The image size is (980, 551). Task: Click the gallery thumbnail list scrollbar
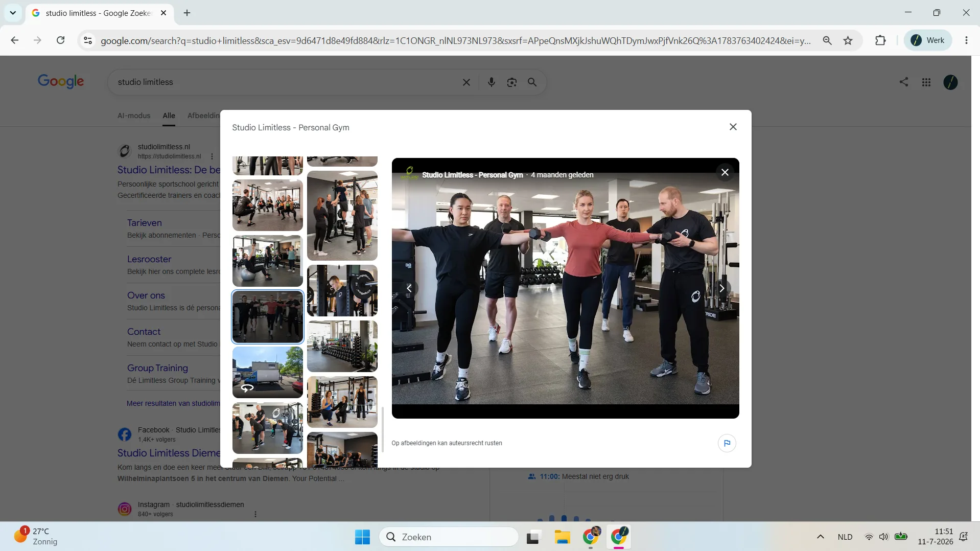tap(383, 429)
